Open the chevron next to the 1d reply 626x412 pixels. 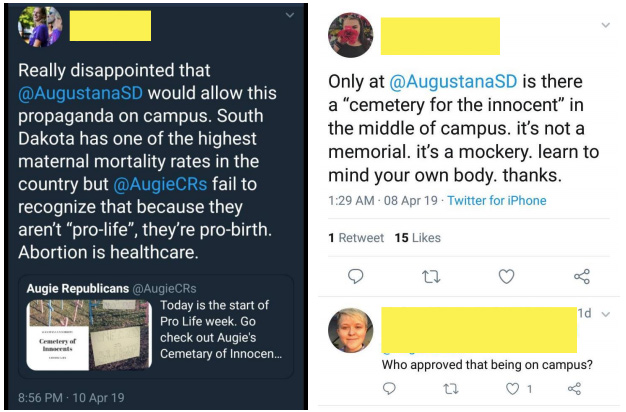point(606,314)
